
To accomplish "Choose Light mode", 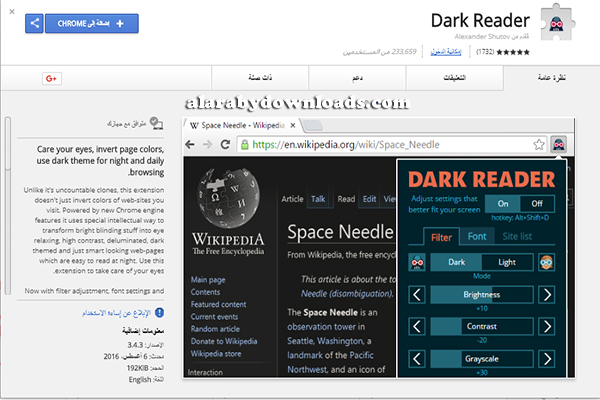I will (x=507, y=262).
